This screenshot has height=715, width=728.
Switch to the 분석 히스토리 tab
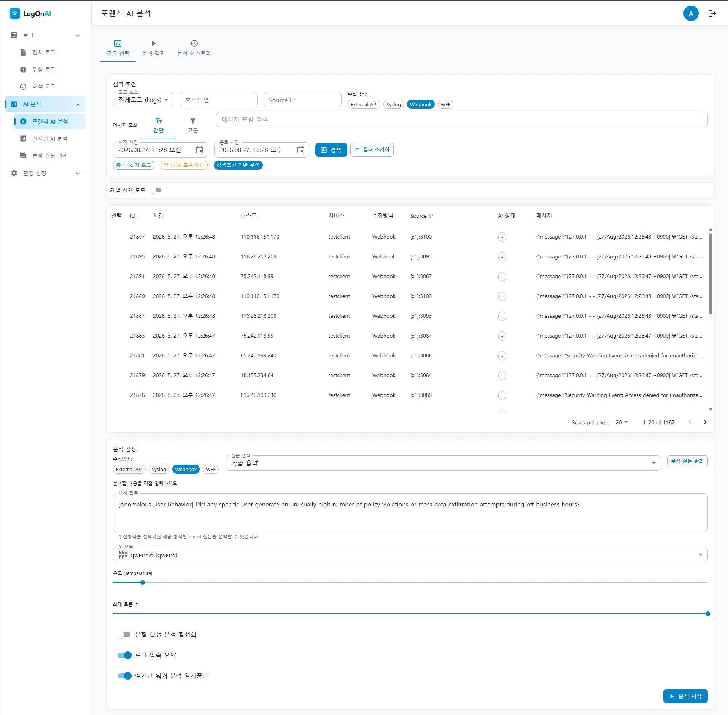coord(194,48)
